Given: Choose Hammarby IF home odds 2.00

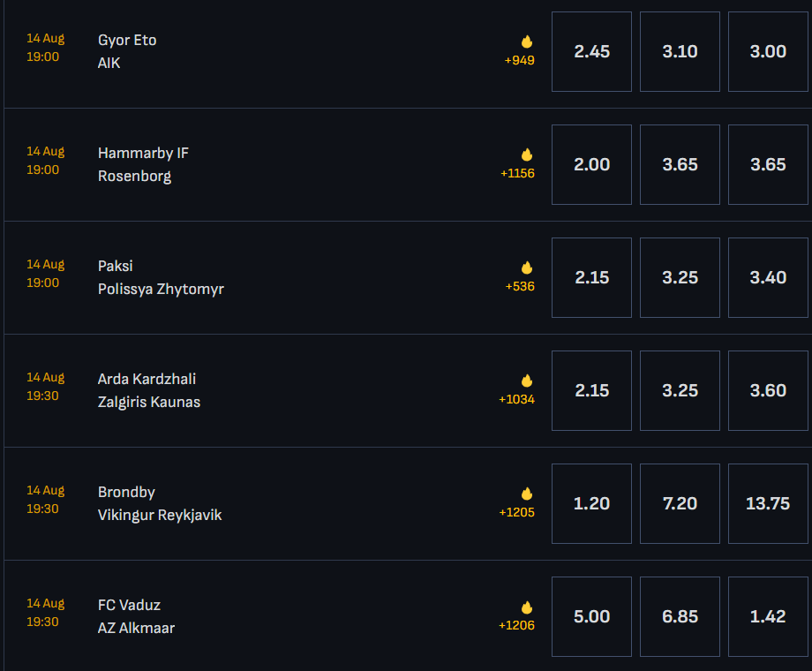Looking at the screenshot, I should coord(591,164).
